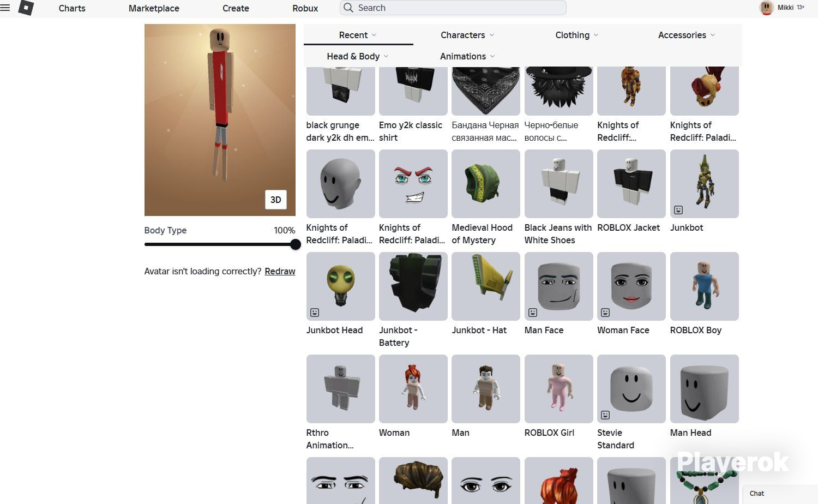
Task: Select the grey smiling Paladin head item
Action: pos(341,184)
